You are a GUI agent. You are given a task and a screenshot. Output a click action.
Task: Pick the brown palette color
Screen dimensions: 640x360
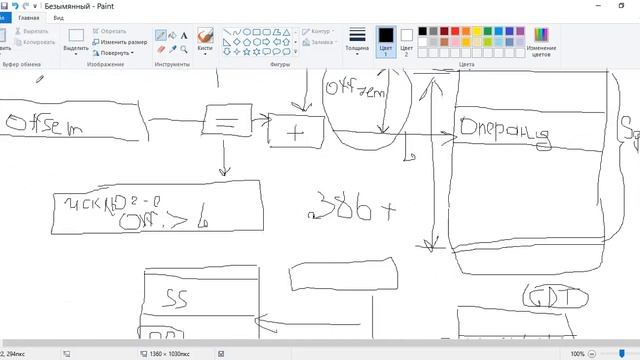click(444, 42)
